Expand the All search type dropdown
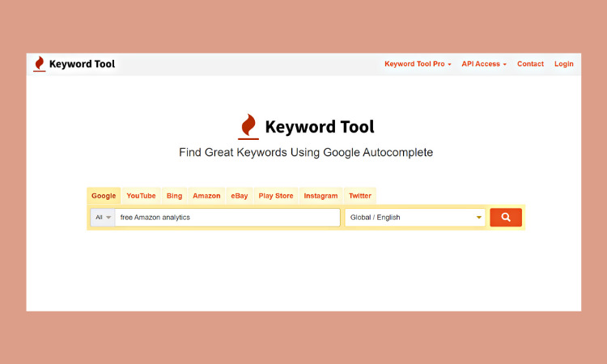 (103, 218)
